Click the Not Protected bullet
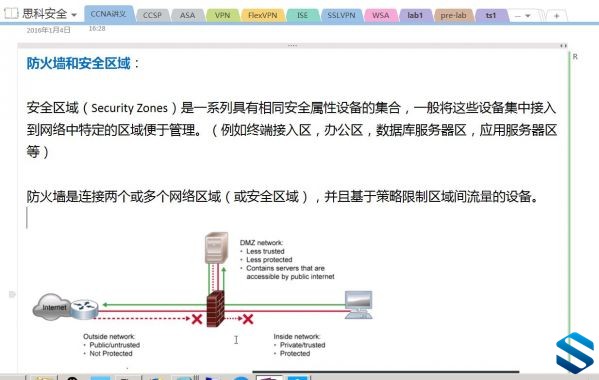Image resolution: width=599 pixels, height=380 pixels. pyautogui.click(x=111, y=354)
